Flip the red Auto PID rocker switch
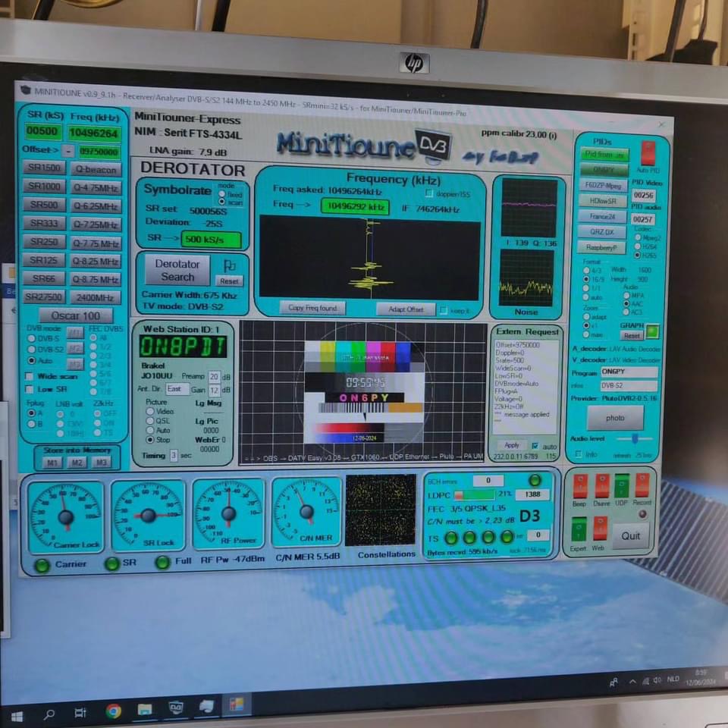 click(x=648, y=152)
